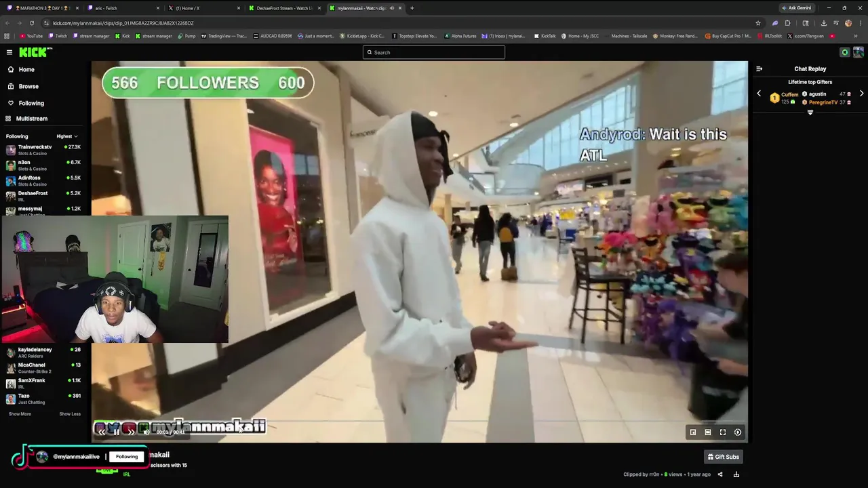Open NicaChanel channel in sidebar
The width and height of the screenshot is (868, 488).
pos(45,368)
